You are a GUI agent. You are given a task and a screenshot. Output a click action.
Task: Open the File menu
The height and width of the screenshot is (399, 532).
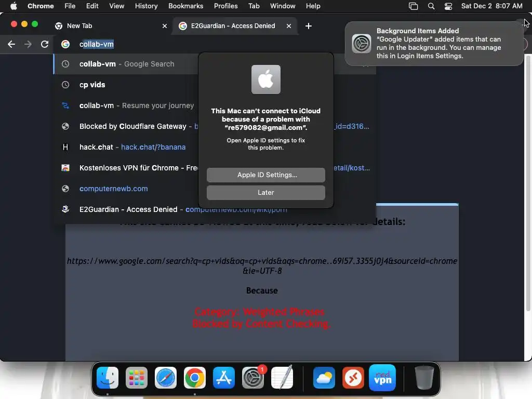tap(70, 6)
